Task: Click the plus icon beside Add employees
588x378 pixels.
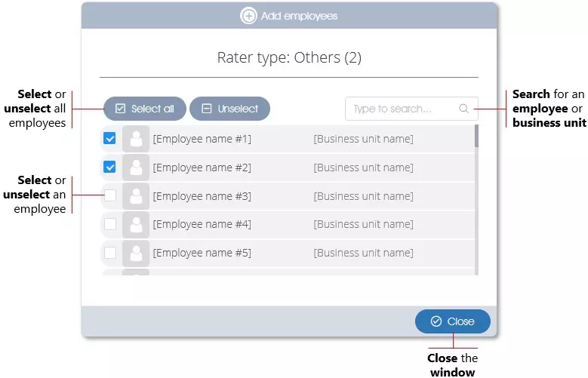Action: tap(248, 16)
